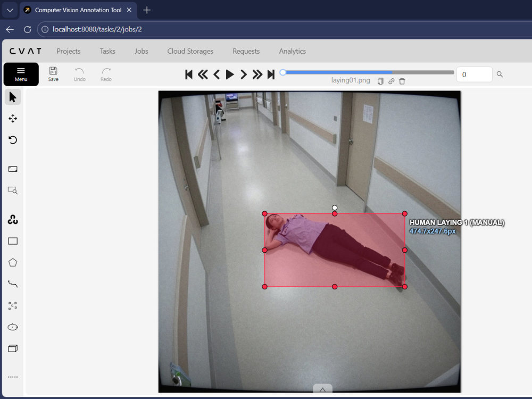Click the top-left bounding box handle
532x399 pixels.
click(264, 213)
